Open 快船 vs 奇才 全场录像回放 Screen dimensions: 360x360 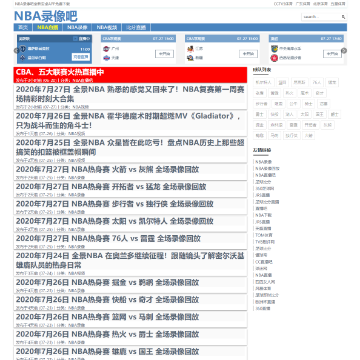point(107,300)
